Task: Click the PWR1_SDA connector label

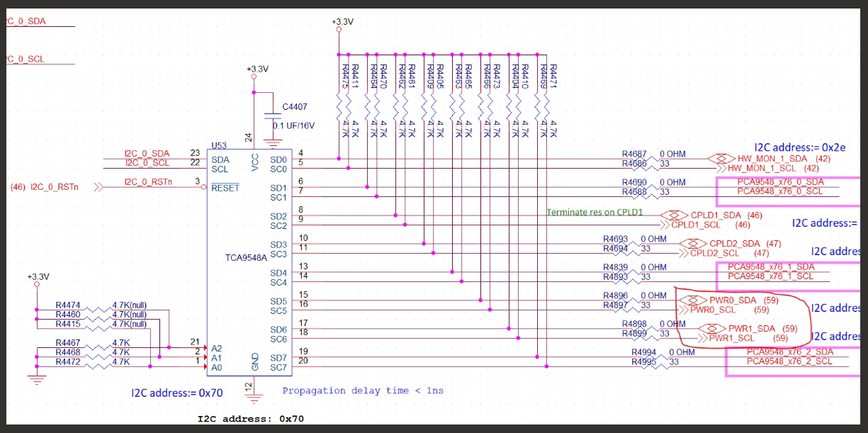Action: pos(752,329)
